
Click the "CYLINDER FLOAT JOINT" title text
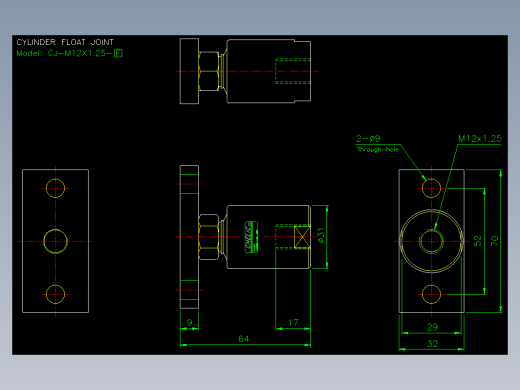(x=65, y=42)
